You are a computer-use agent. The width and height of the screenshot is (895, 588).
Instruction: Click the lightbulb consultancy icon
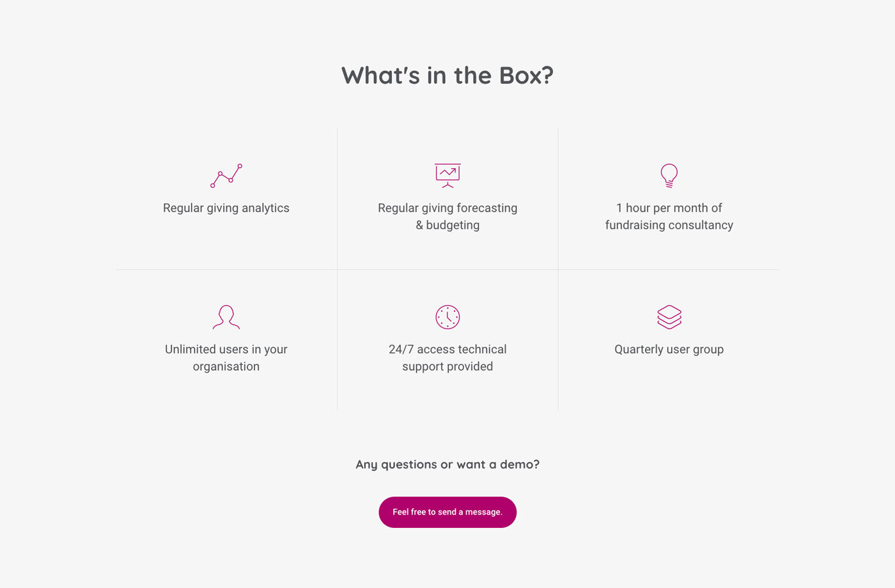click(x=669, y=176)
